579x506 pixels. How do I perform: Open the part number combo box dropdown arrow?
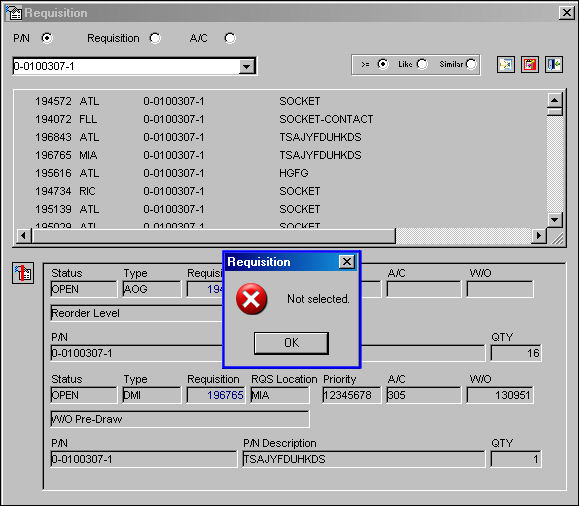[x=246, y=66]
